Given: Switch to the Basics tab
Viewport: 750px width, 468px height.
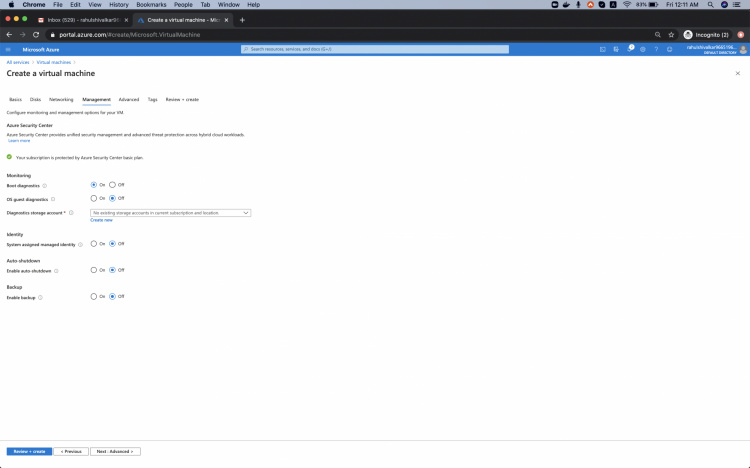Looking at the screenshot, I should pos(15,100).
